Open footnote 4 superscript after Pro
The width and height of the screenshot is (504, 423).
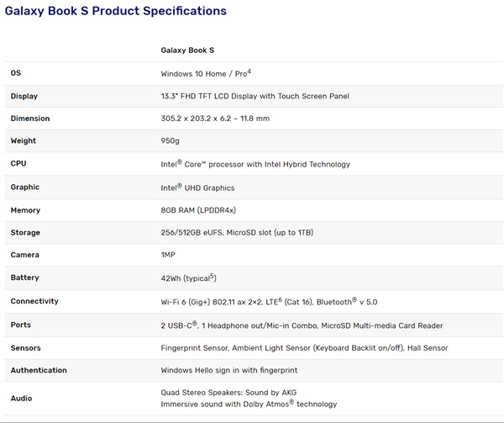[249, 71]
